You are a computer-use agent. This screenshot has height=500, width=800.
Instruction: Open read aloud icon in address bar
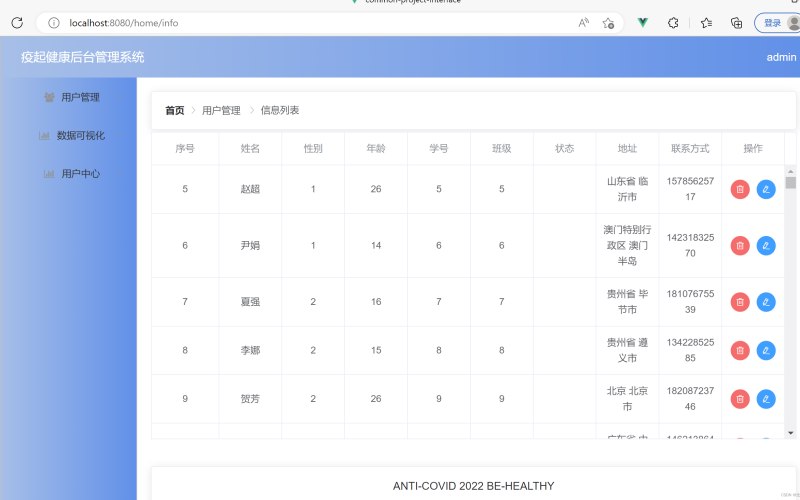(583, 22)
